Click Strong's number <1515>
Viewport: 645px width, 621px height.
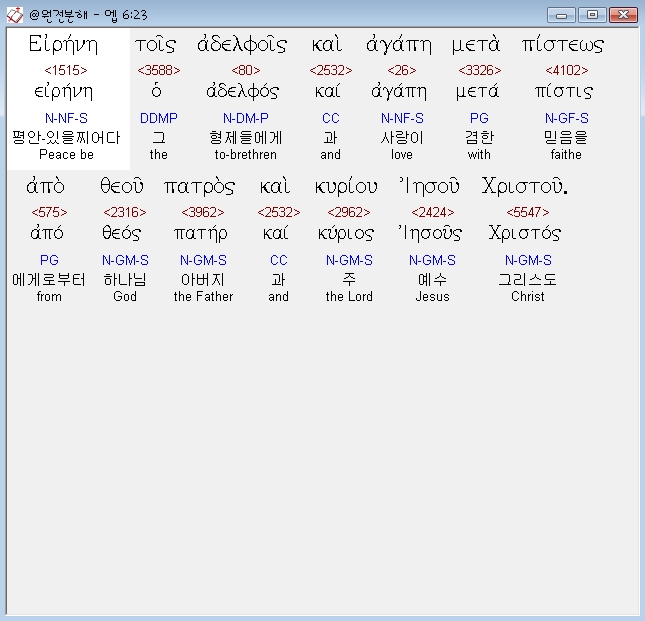[x=66, y=70]
